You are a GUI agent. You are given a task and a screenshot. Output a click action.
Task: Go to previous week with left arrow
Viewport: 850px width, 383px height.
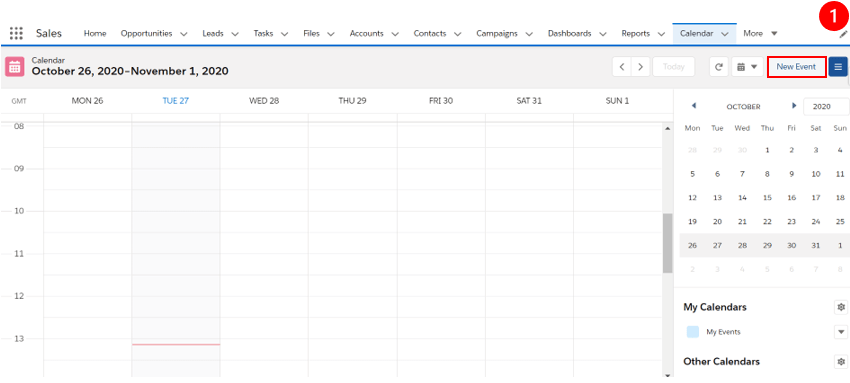(622, 67)
